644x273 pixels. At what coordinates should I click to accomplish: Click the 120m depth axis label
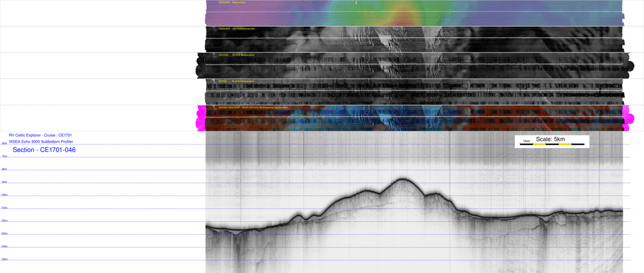point(5,221)
